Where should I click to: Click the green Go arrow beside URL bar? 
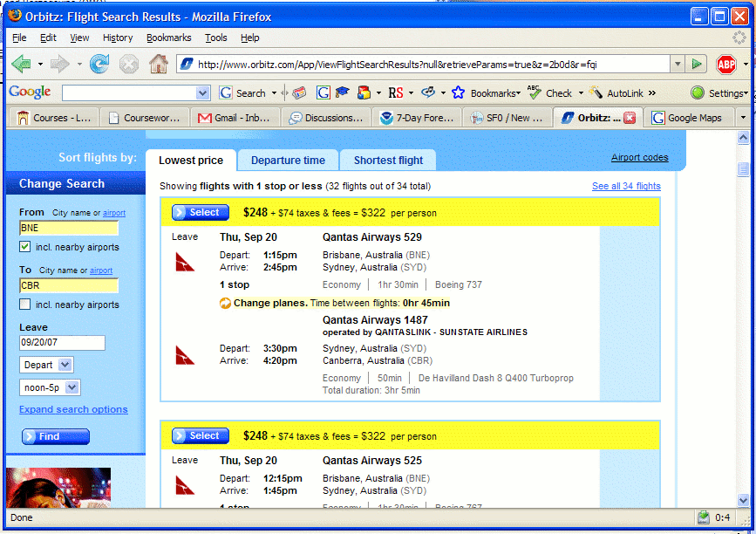tap(696, 64)
